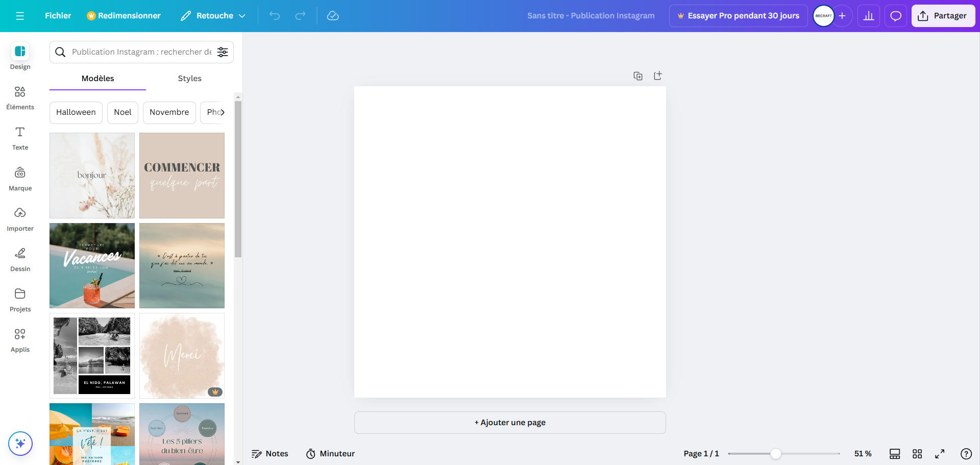Viewport: 980px width, 465px height.
Task: Open the Design panel
Action: (20, 56)
